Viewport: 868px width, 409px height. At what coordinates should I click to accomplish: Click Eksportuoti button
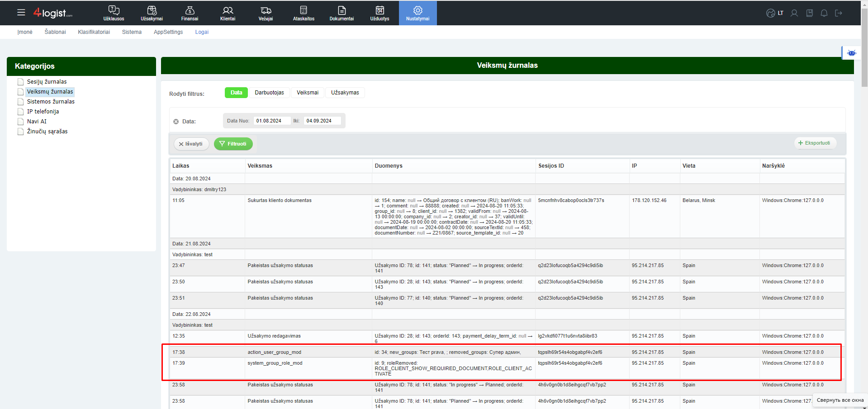[x=815, y=143]
